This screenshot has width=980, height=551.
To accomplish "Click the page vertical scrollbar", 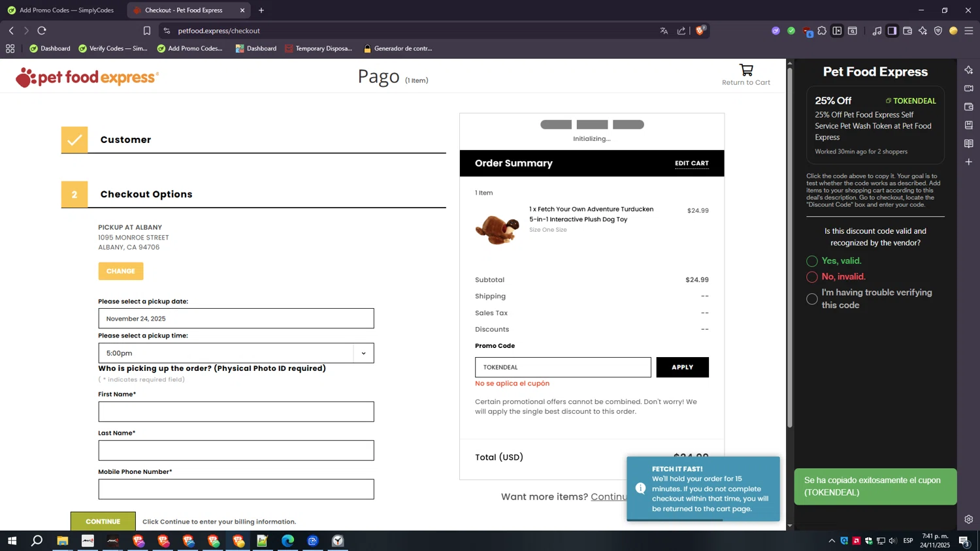I will coord(789,248).
